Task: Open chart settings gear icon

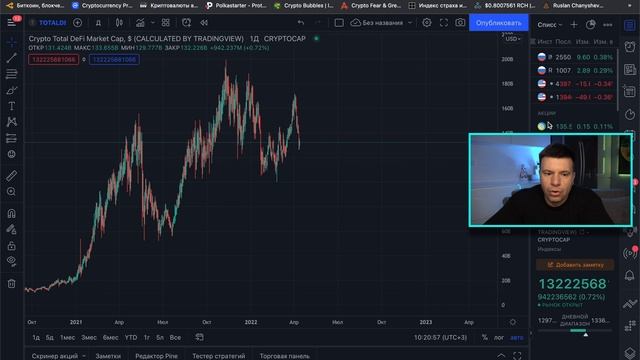Action: (427, 23)
